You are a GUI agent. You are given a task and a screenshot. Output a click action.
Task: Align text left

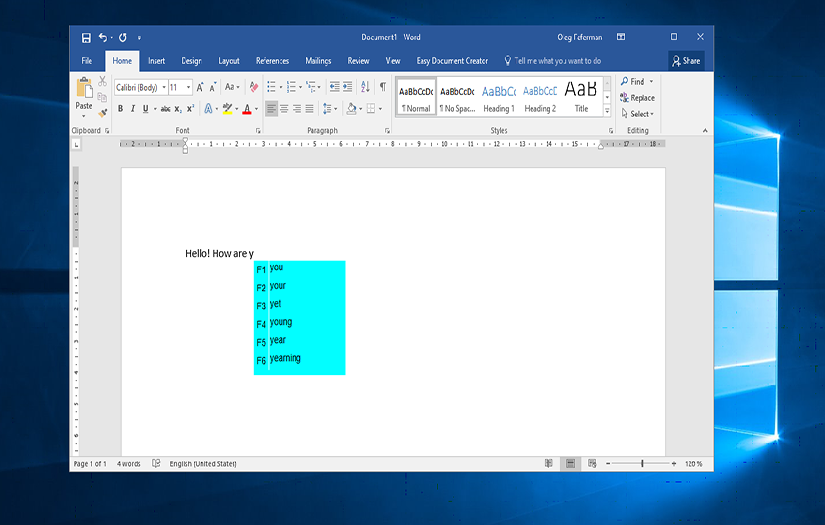[x=271, y=109]
